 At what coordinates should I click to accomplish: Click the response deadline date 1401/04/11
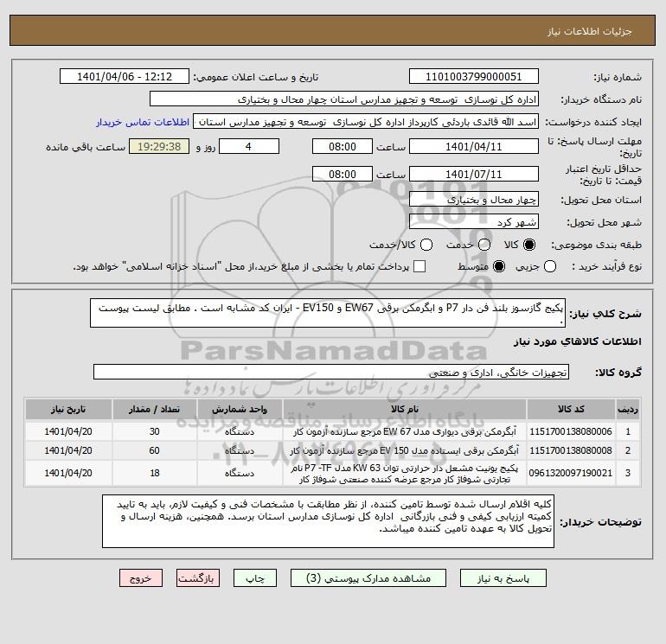point(474,146)
